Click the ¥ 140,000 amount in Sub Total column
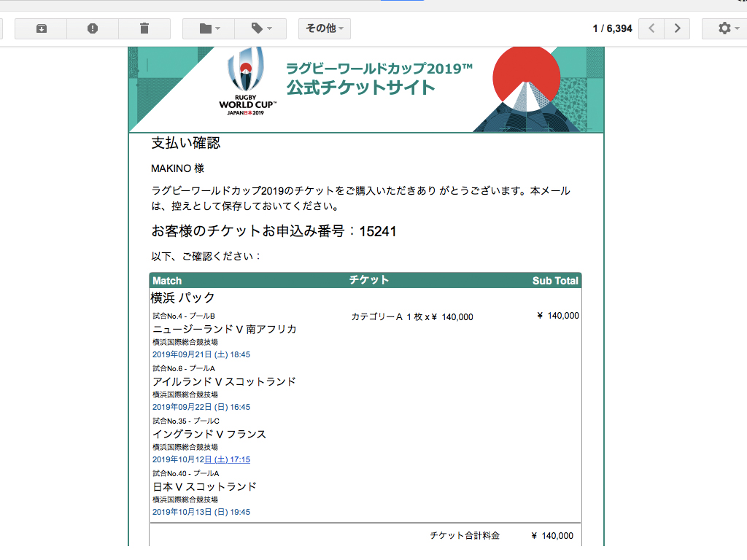 pyautogui.click(x=558, y=316)
